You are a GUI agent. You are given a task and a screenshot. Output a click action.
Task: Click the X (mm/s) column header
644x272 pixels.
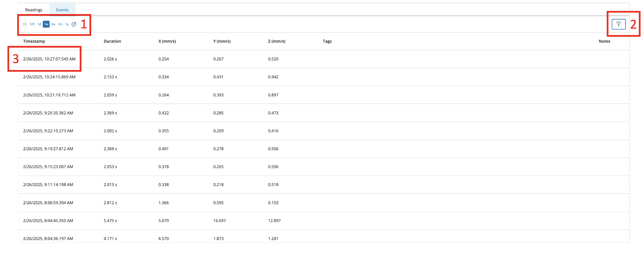167,41
